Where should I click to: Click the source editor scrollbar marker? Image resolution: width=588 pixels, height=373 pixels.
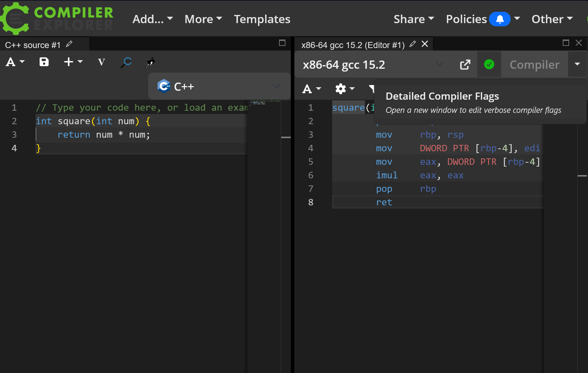(x=286, y=137)
